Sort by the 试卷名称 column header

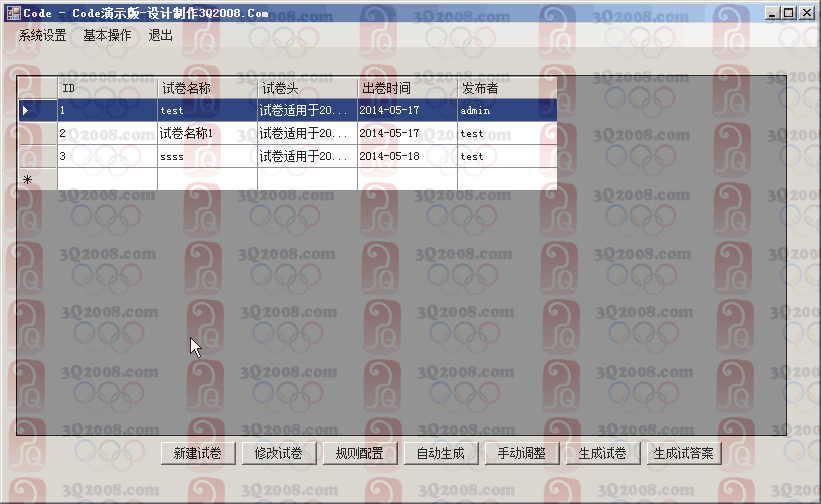[207, 88]
